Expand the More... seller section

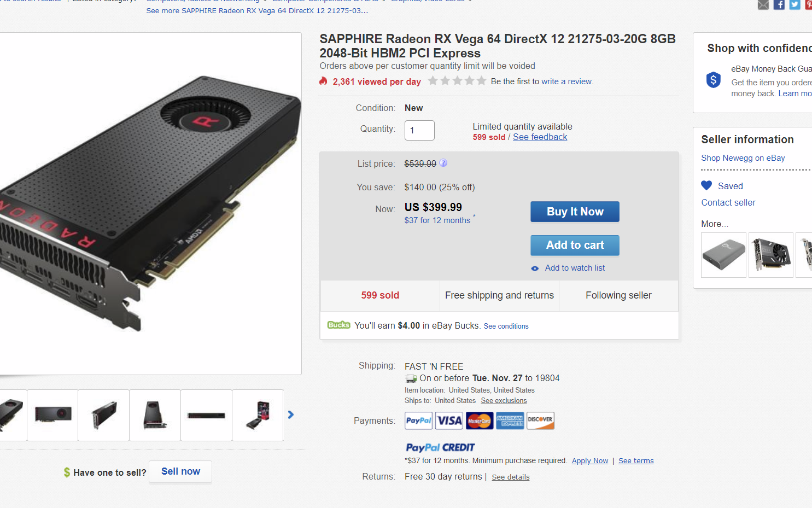click(715, 224)
